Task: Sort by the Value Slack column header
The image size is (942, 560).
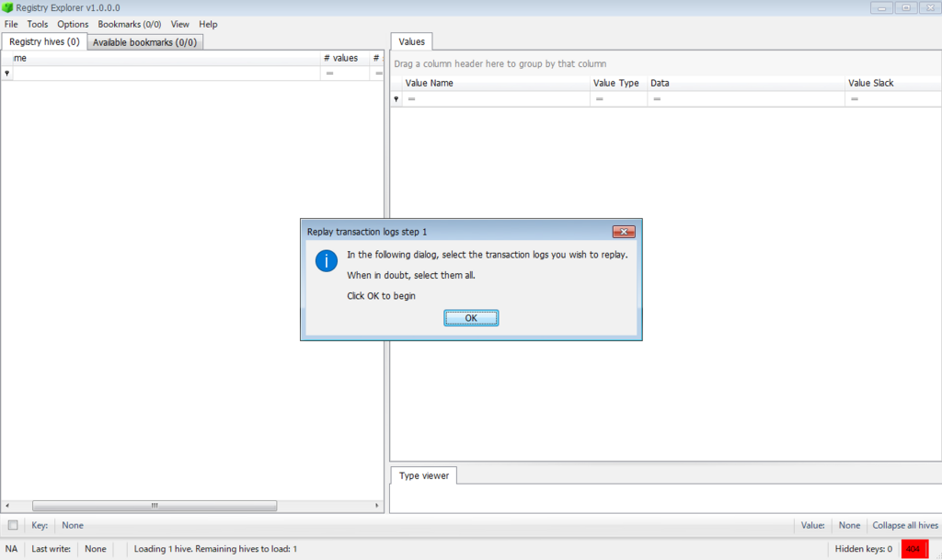Action: tap(892, 83)
